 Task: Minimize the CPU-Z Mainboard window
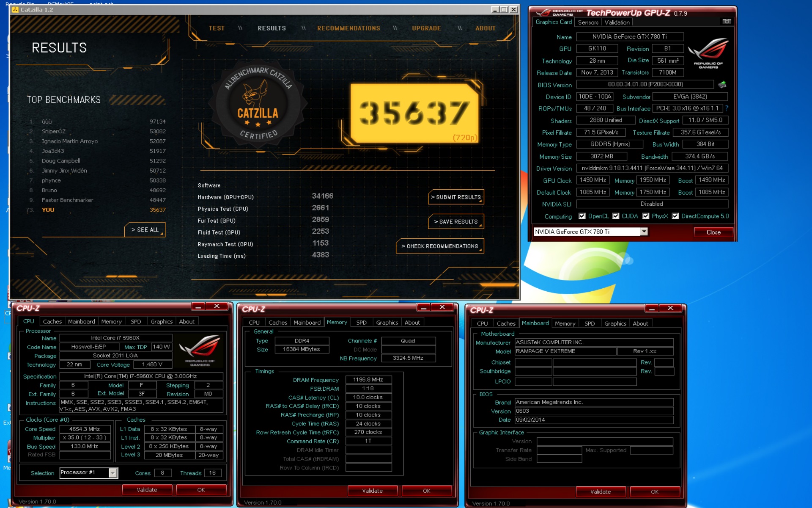[x=652, y=308]
